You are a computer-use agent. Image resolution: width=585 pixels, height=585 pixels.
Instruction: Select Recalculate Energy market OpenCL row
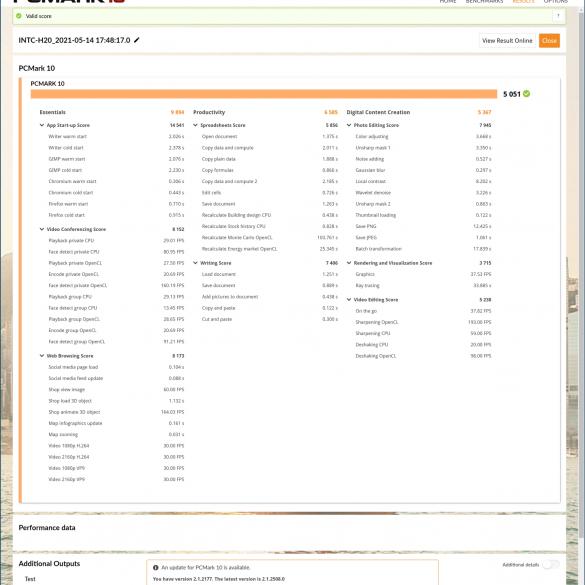(x=270, y=249)
